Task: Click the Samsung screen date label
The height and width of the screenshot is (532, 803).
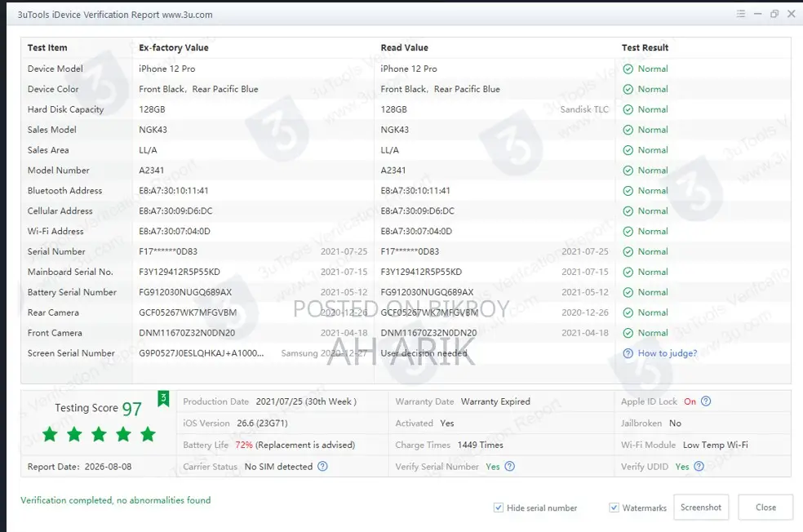Action: pyautogui.click(x=324, y=353)
